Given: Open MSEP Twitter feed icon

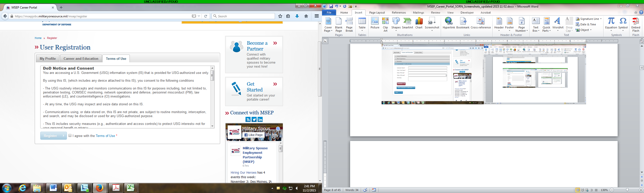Looking at the screenshot, I should (254, 120).
